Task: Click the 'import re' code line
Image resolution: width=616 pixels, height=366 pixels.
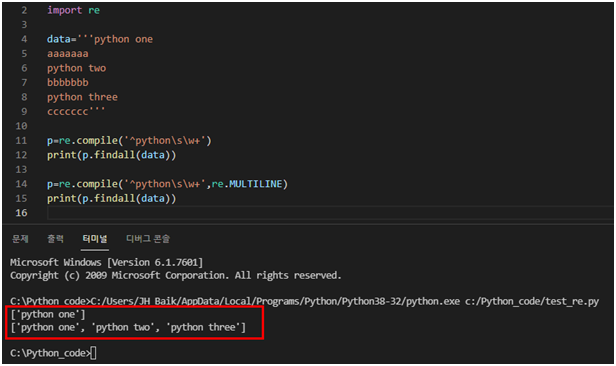Action: tap(73, 10)
